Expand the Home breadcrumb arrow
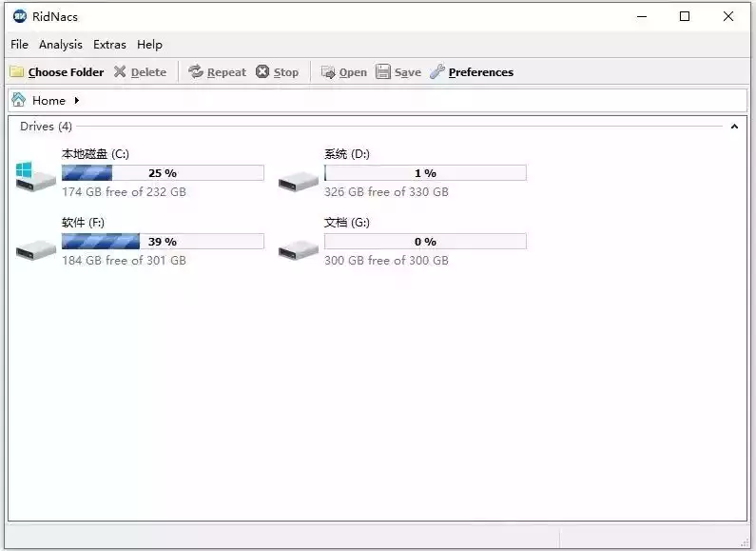This screenshot has height=551, width=756. [x=76, y=100]
